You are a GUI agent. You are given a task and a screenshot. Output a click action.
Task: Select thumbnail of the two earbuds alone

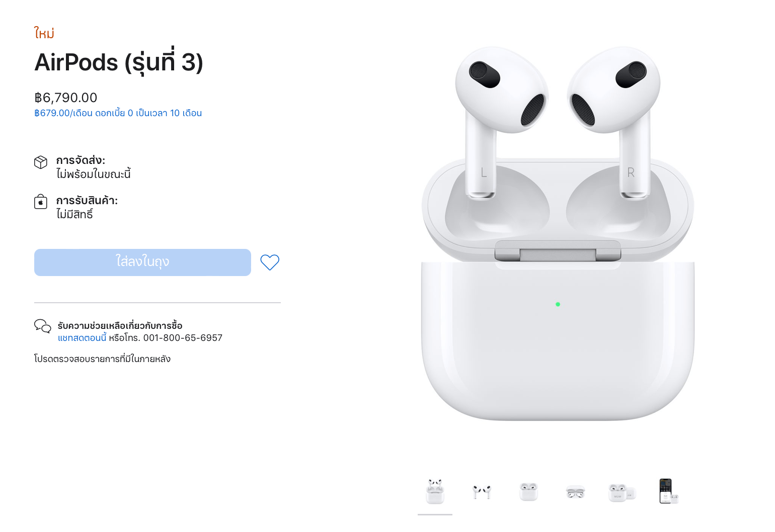482,491
